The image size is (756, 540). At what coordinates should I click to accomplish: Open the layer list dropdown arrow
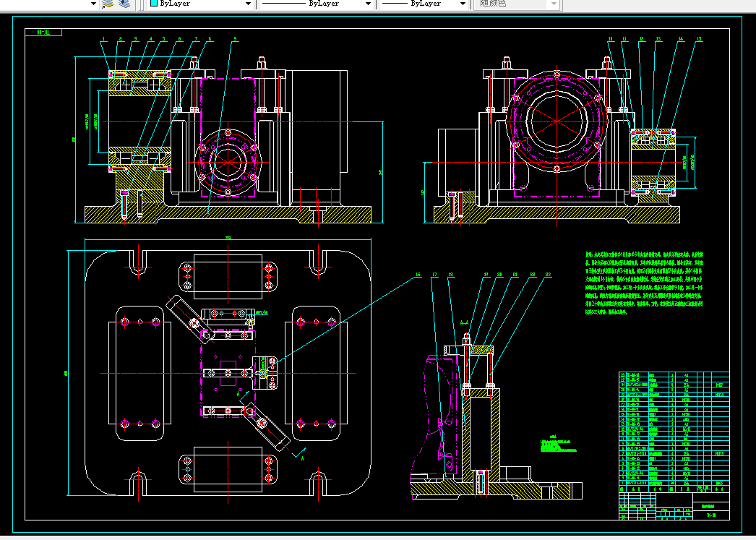coord(93,4)
